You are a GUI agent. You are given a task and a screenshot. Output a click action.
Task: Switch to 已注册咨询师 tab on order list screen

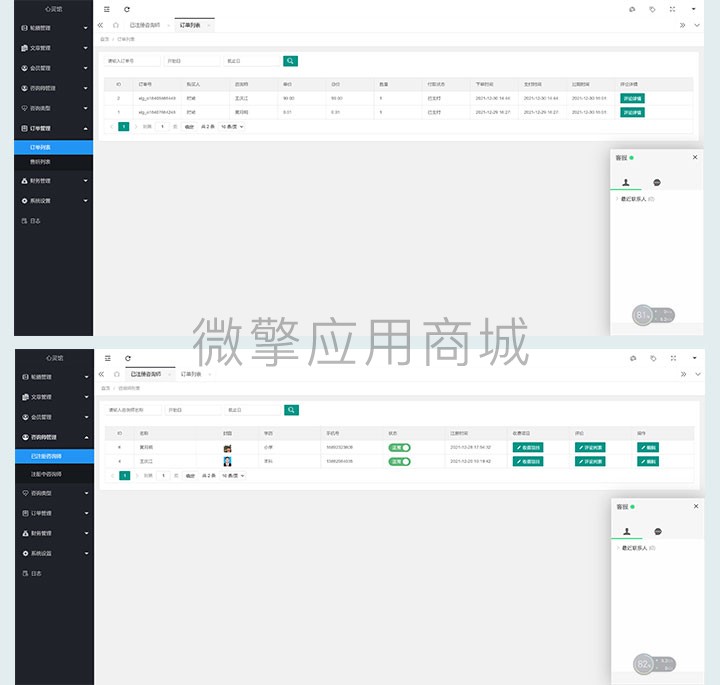coord(145,25)
